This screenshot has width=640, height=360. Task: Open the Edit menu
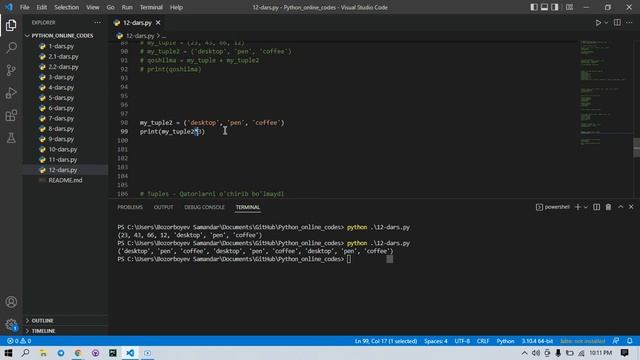point(41,7)
